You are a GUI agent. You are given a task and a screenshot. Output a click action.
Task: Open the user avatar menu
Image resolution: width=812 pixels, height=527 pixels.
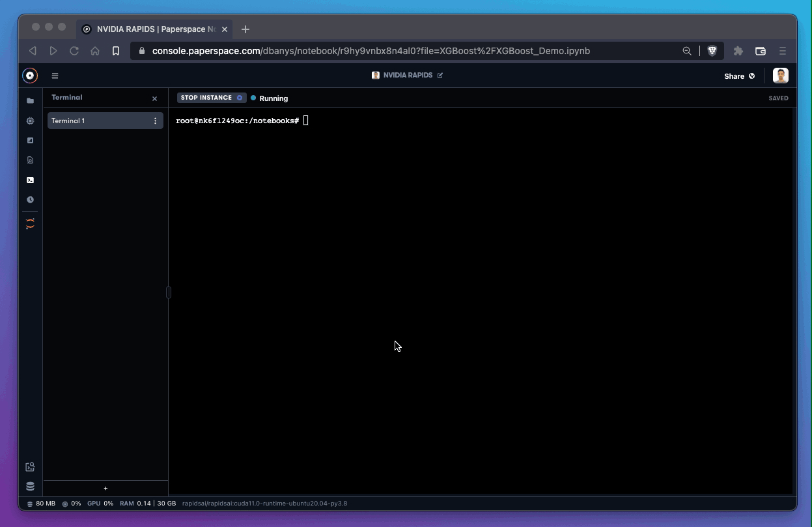[781, 76]
